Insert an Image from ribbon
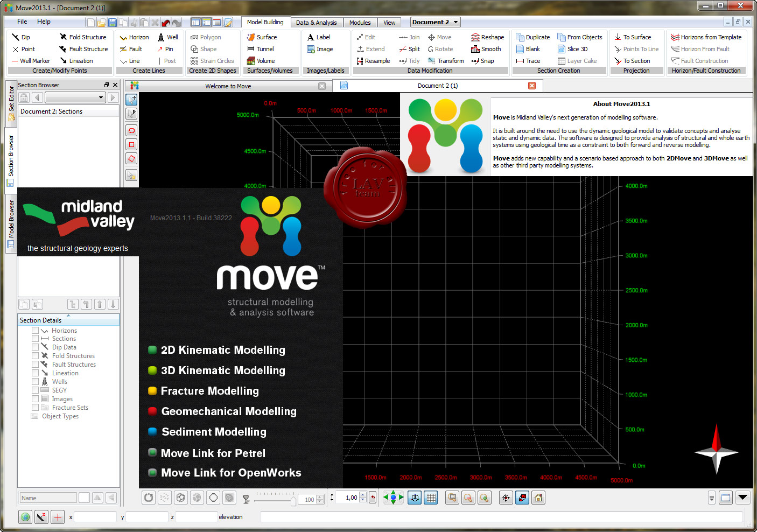Image resolution: width=757 pixels, height=532 pixels. [320, 49]
